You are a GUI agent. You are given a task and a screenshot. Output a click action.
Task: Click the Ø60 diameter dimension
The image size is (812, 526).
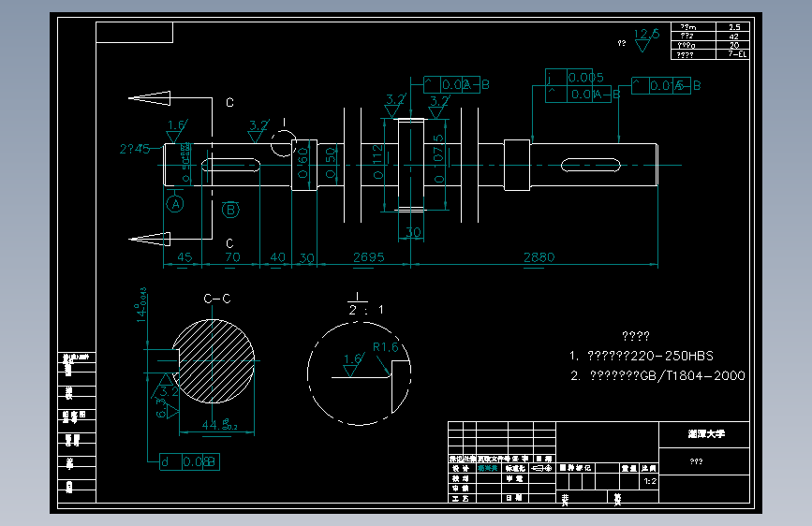point(303,163)
